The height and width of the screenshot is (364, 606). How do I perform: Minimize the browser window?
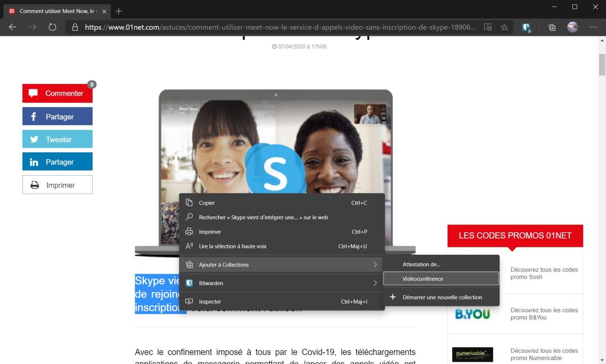click(x=554, y=7)
